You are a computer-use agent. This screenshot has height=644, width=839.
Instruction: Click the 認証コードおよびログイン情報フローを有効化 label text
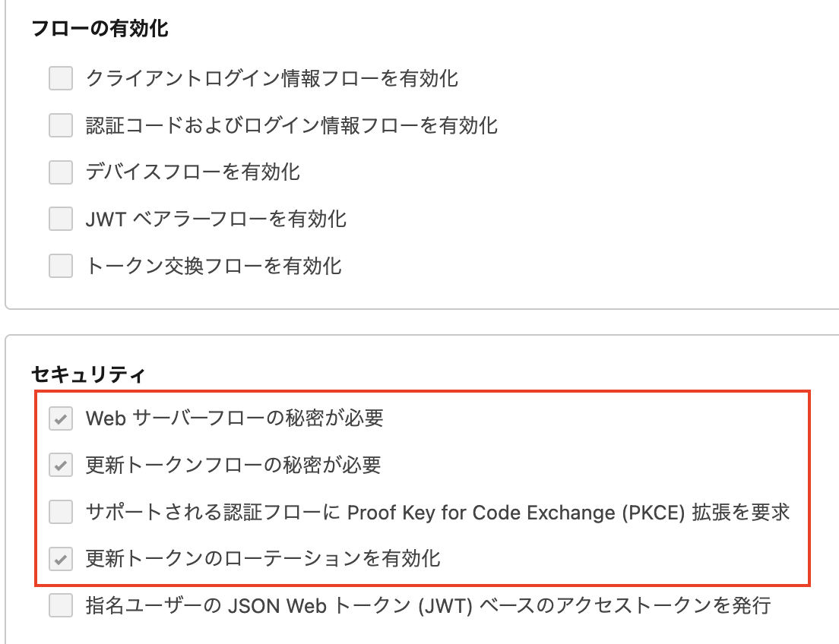[292, 125]
